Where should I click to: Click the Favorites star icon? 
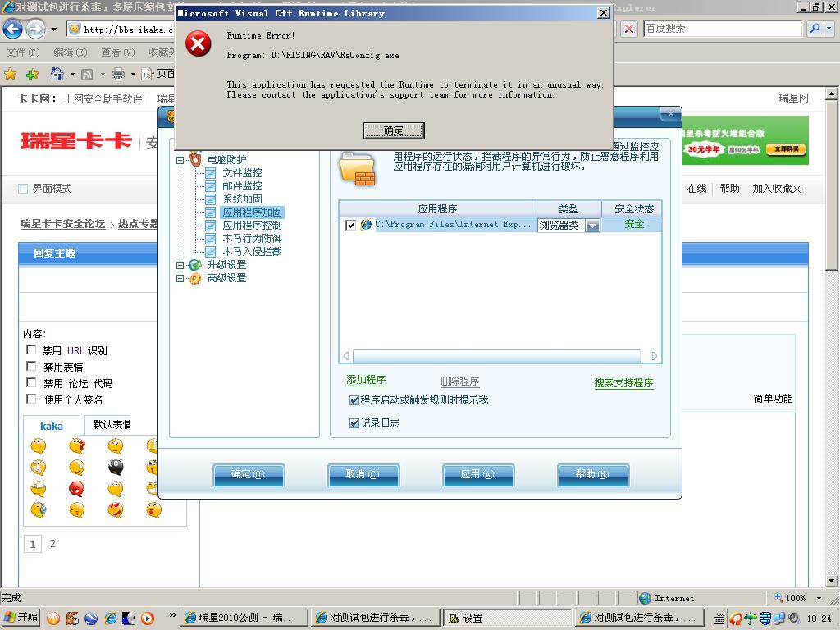10,74
